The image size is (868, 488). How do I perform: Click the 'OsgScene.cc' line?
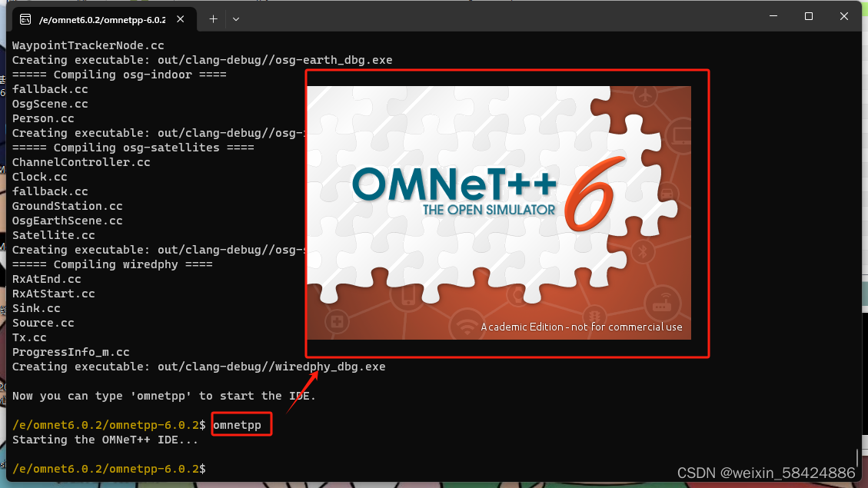pos(50,104)
